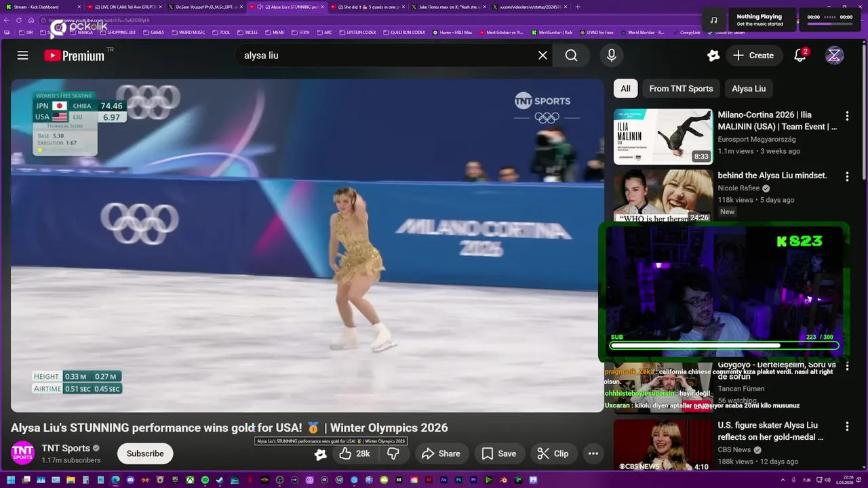Image resolution: width=868 pixels, height=488 pixels.
Task: Open TNT Sports channel name link
Action: pyautogui.click(x=66, y=448)
